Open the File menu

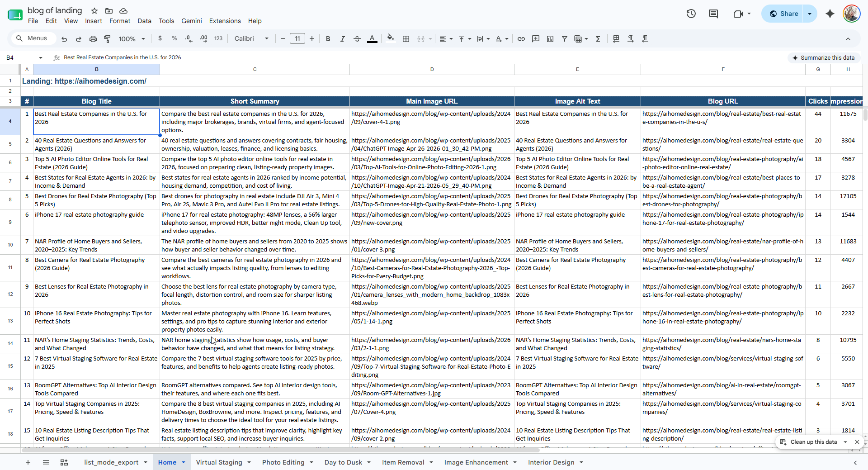(x=33, y=21)
